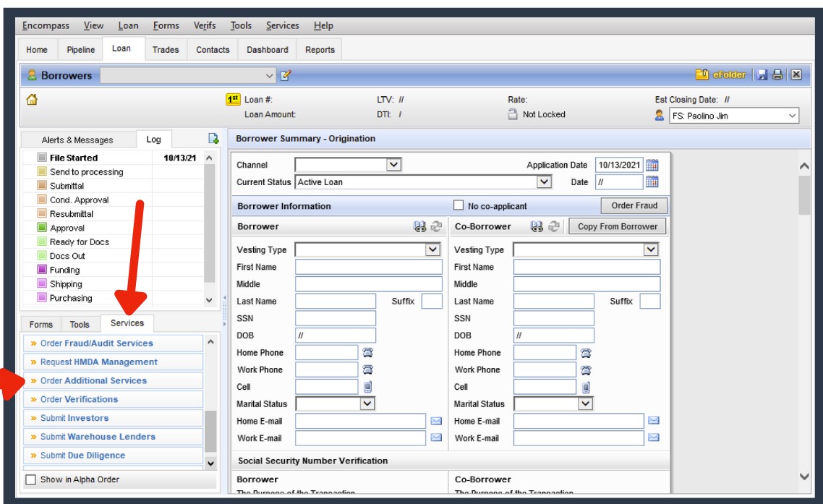Viewport: 823px width, 504px height.
Task: Click scroll-up arrow of Borrower Summary form
Action: (804, 166)
